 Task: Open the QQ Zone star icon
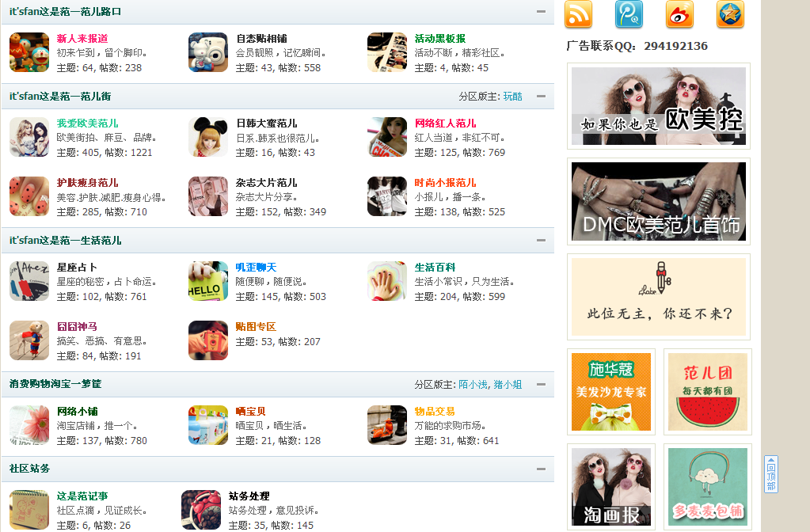pyautogui.click(x=730, y=13)
